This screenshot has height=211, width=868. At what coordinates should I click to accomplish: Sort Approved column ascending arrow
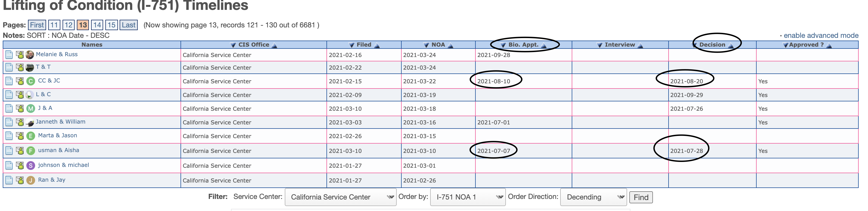[829, 45]
